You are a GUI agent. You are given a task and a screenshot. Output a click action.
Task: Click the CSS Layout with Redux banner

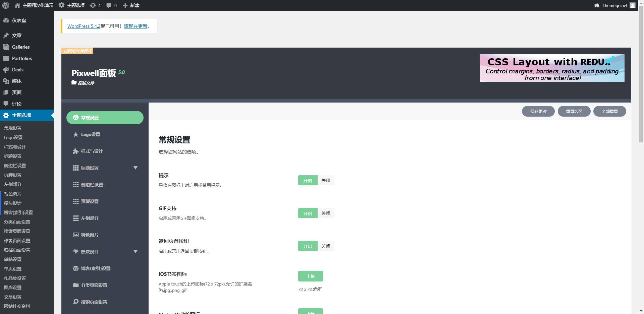[552, 68]
